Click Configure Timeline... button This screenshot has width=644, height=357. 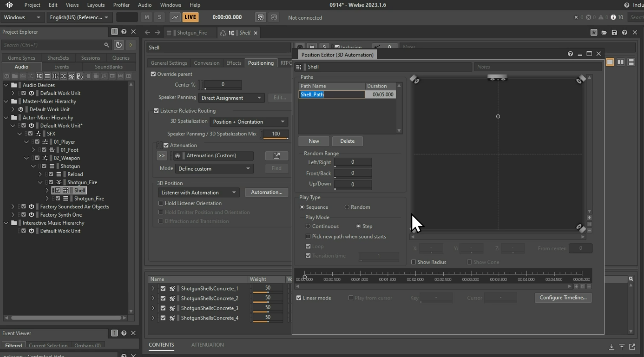point(563,298)
